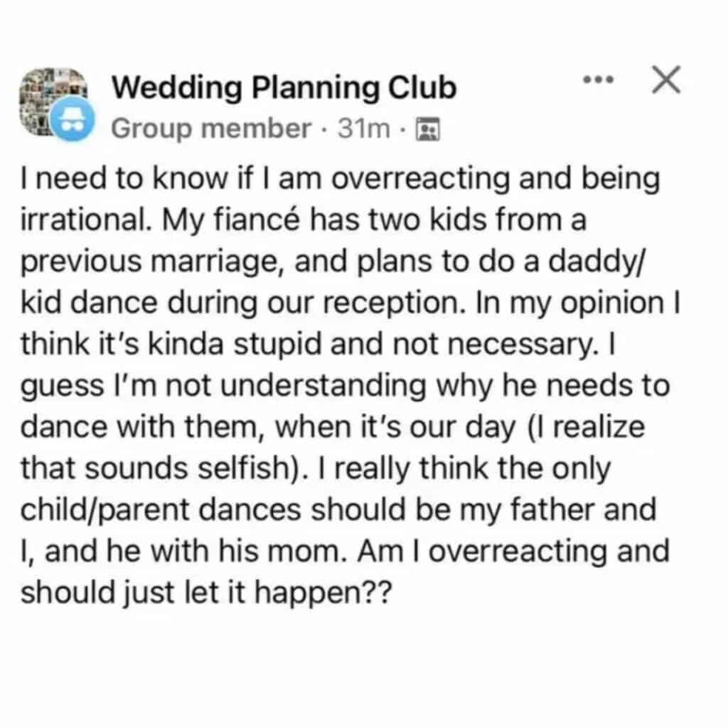Click the phrase previous marriage
Screen dimensions: 728x728
click(x=153, y=262)
